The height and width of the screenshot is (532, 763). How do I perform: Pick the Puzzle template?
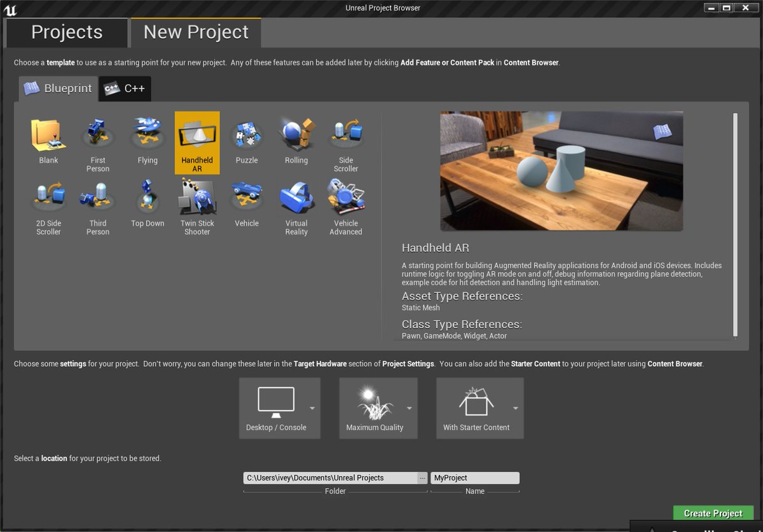pos(247,142)
